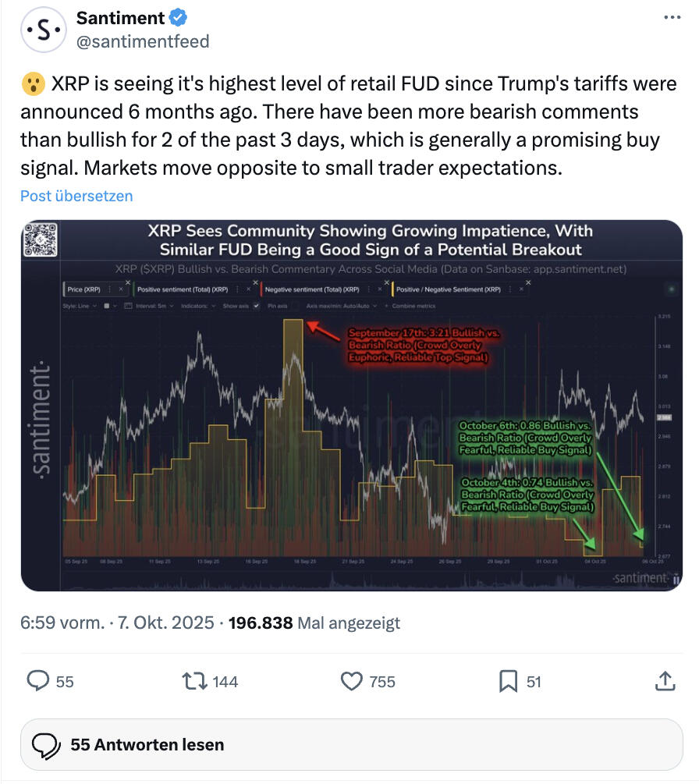699x784 pixels.
Task: Click the Post übersetzen link
Action: pyautogui.click(x=76, y=196)
